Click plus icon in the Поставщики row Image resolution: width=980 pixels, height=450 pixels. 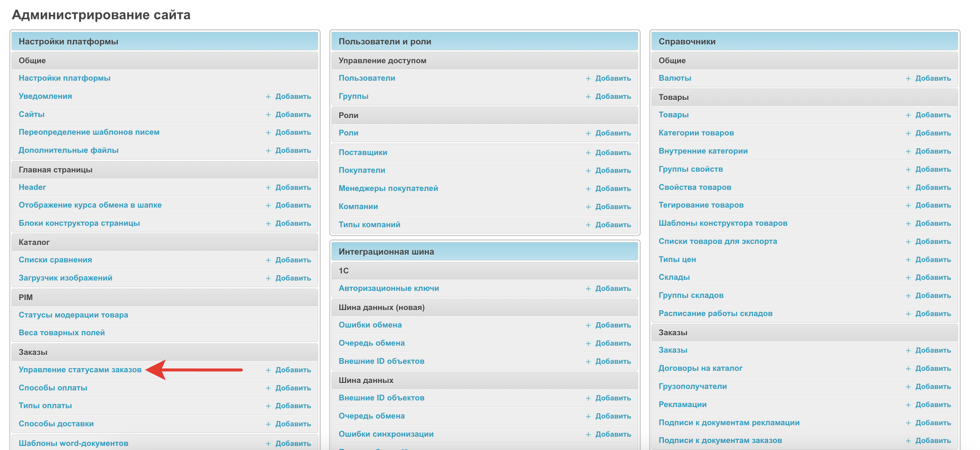tap(588, 152)
